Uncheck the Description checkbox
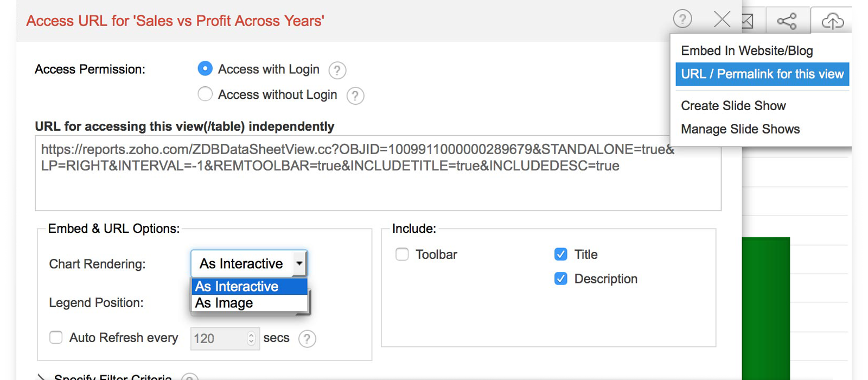Image resolution: width=868 pixels, height=380 pixels. [x=561, y=278]
